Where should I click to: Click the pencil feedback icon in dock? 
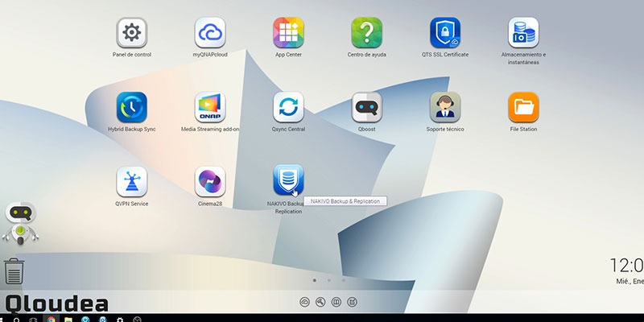pos(352,303)
